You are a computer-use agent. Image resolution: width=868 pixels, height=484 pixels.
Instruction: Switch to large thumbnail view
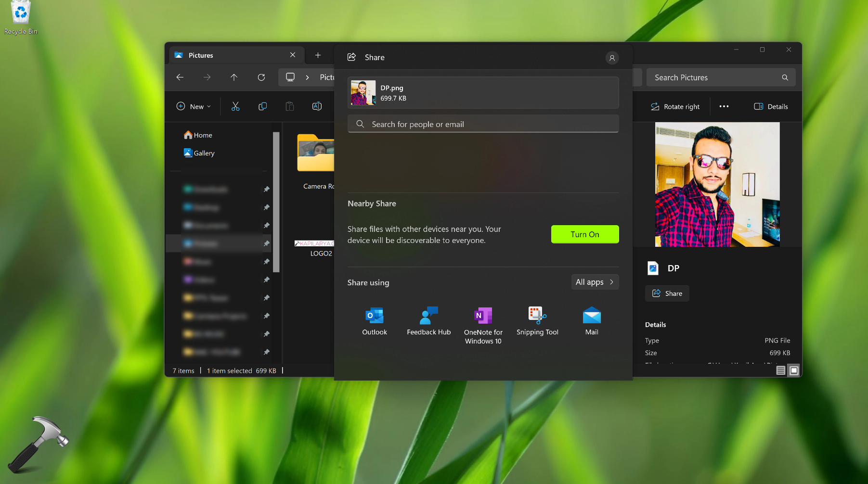coord(793,370)
